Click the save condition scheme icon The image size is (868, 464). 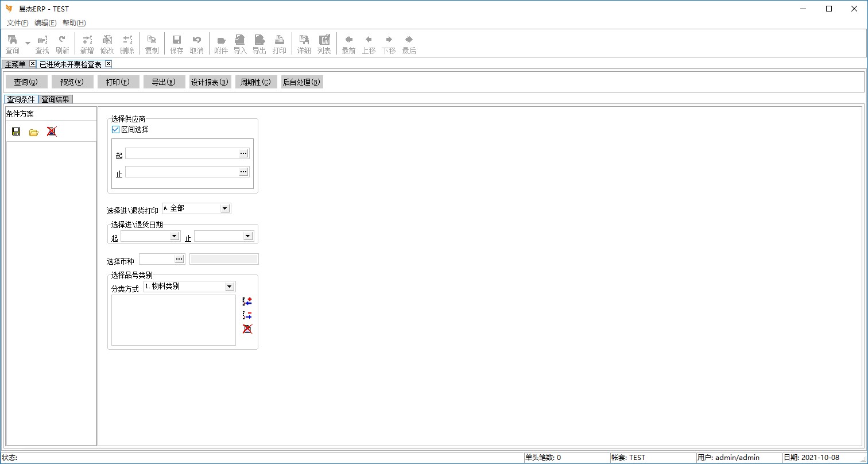point(16,132)
